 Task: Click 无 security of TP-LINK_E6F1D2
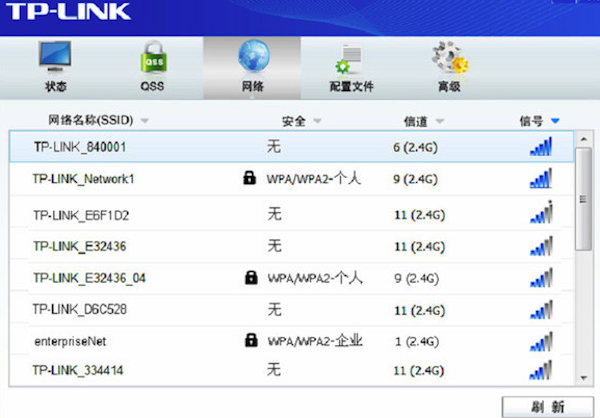pos(275,214)
